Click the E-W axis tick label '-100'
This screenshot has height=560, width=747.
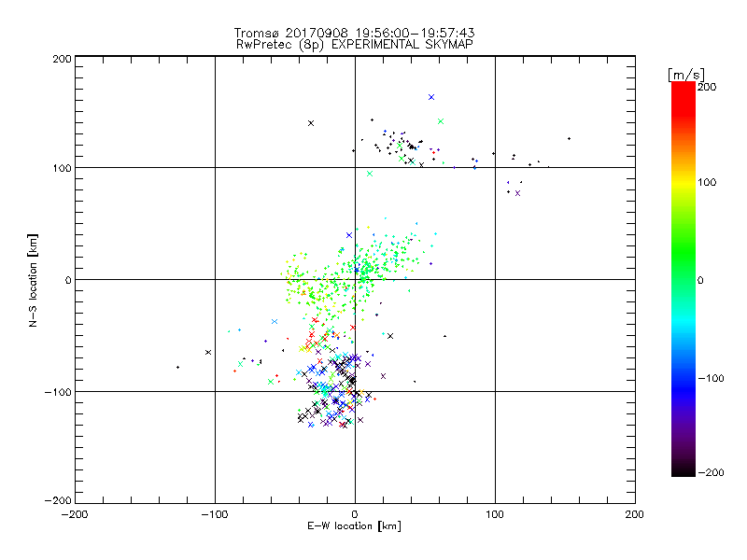pyautogui.click(x=215, y=514)
